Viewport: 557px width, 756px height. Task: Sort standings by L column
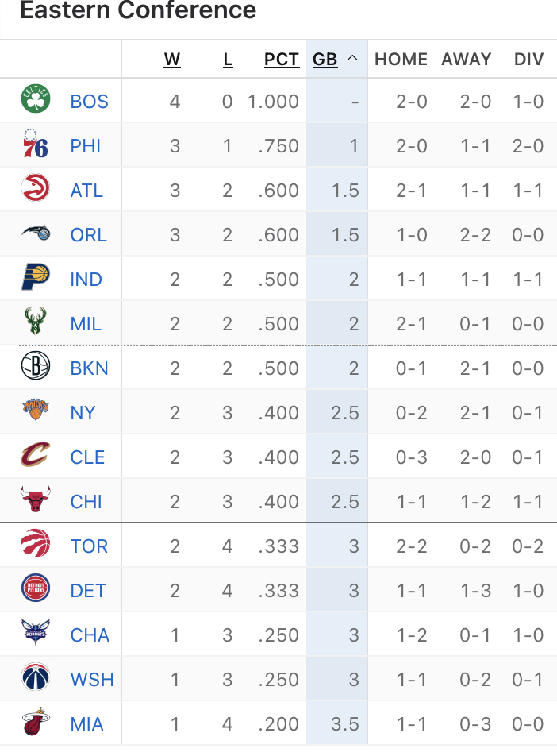tap(228, 60)
